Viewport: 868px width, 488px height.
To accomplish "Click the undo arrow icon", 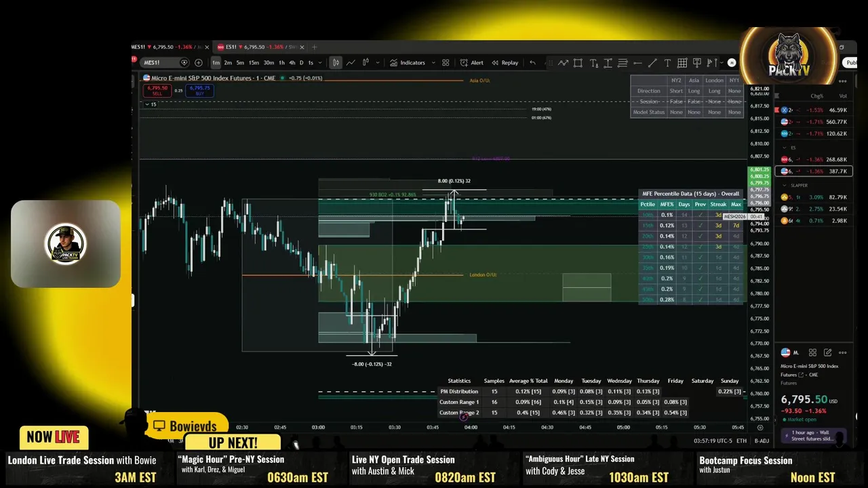I will point(532,62).
